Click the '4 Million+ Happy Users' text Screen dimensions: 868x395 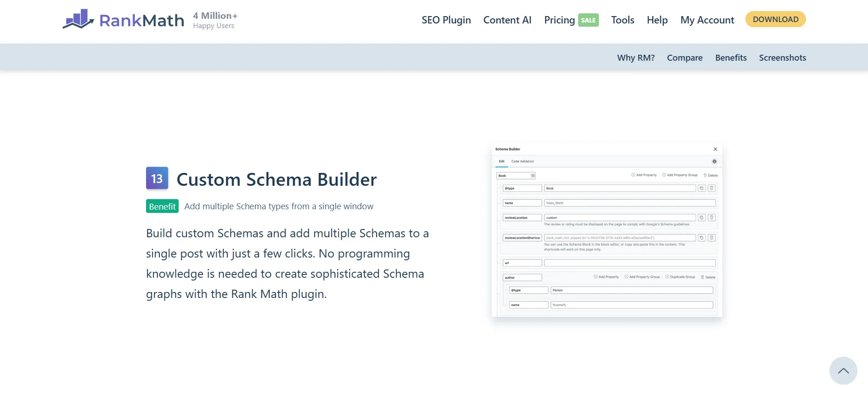(215, 20)
